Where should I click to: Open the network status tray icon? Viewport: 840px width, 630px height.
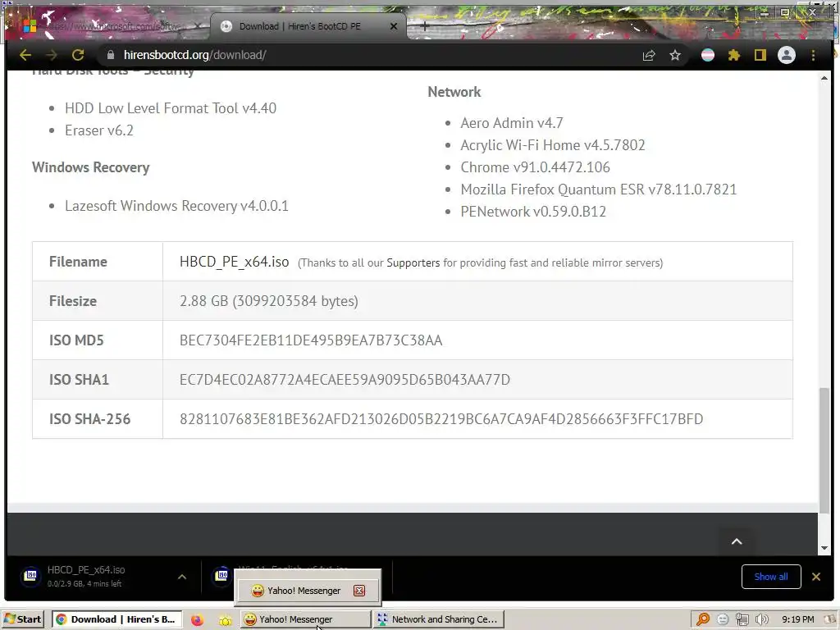coord(742,620)
